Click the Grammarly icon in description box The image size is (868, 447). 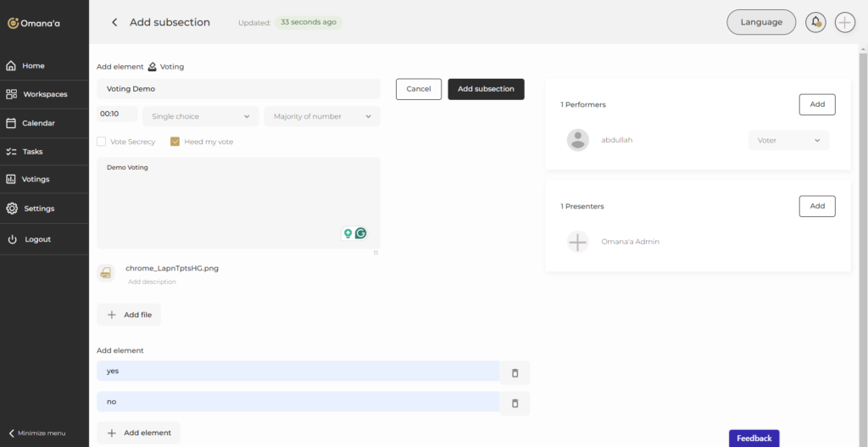point(361,233)
